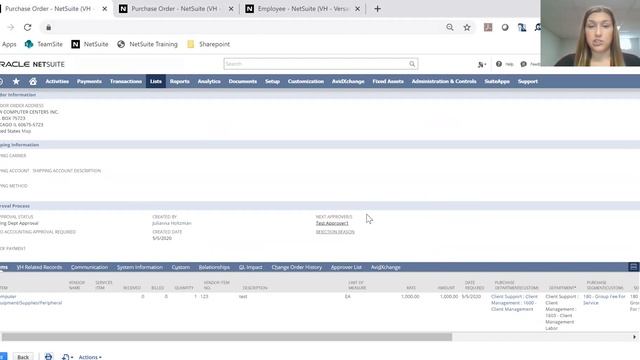Open the Apps shortcut in the bookmarks bar
The width and height of the screenshot is (640, 360).
pos(9,44)
